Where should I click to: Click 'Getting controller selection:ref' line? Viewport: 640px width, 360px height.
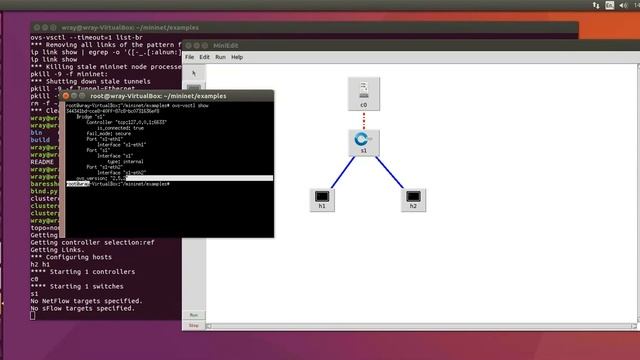coord(92,242)
